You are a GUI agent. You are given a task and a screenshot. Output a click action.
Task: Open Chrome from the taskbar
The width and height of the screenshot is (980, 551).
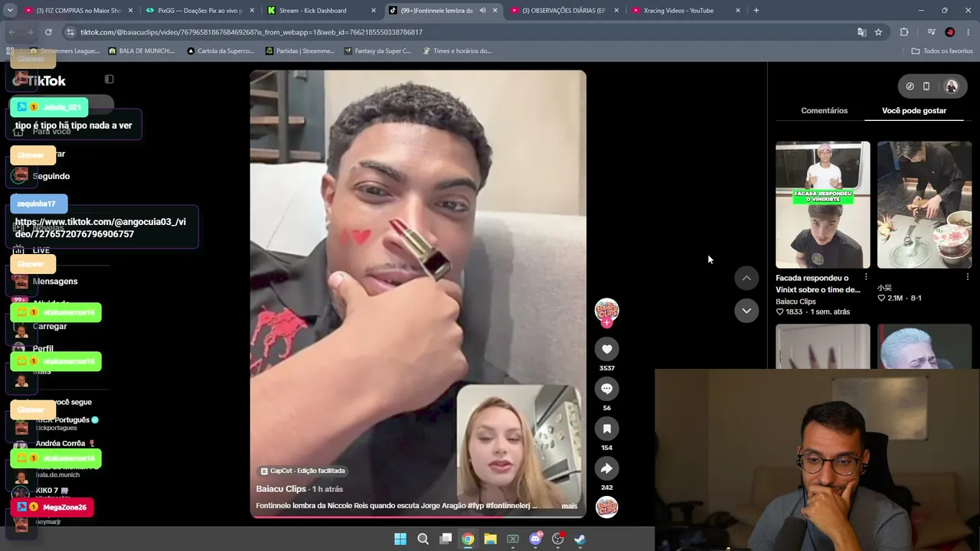pos(468,539)
